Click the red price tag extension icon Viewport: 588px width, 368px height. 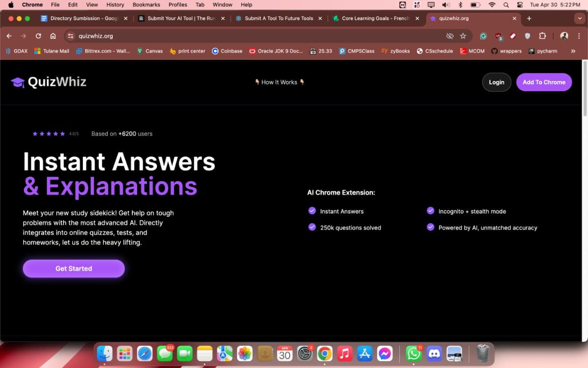(513, 36)
